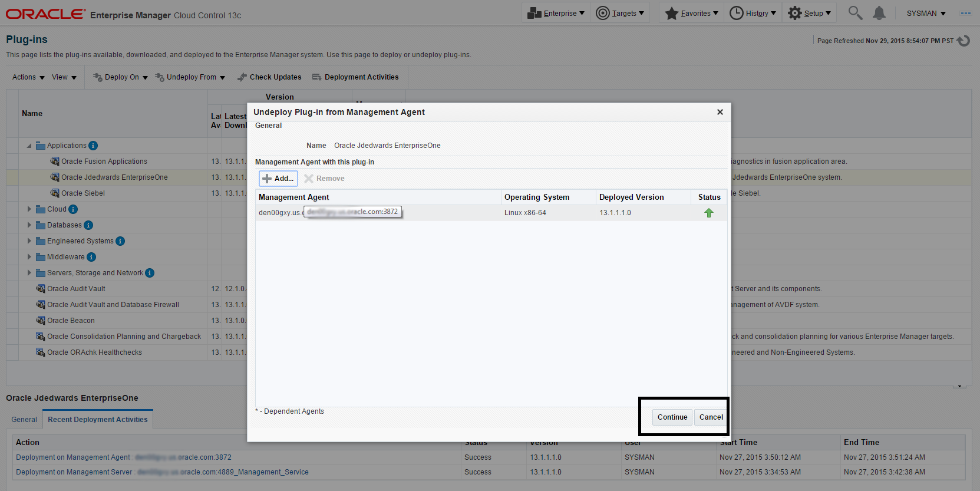Collapse the Applications tree node
Screen dimensions: 980x491
click(x=29, y=146)
